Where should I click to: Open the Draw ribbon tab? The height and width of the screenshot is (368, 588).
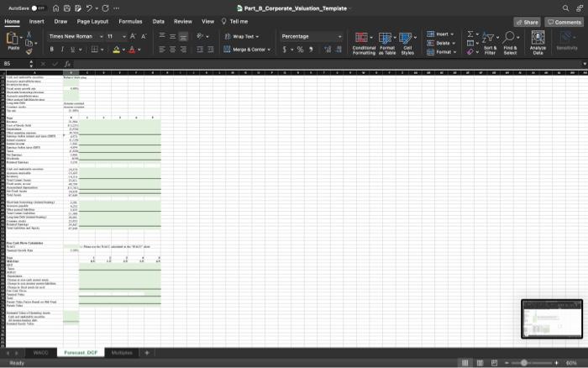tap(60, 21)
